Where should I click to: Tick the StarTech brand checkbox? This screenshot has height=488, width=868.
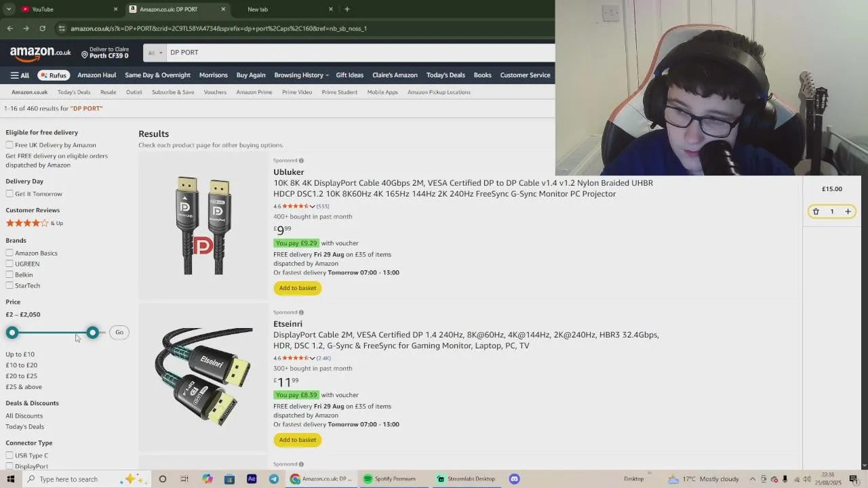[9, 286]
